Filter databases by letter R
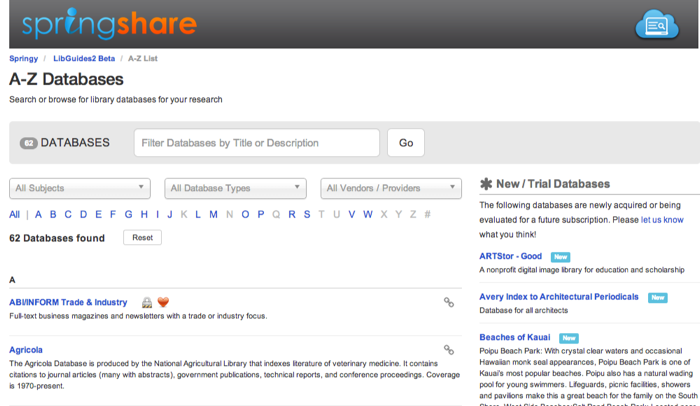 click(292, 214)
